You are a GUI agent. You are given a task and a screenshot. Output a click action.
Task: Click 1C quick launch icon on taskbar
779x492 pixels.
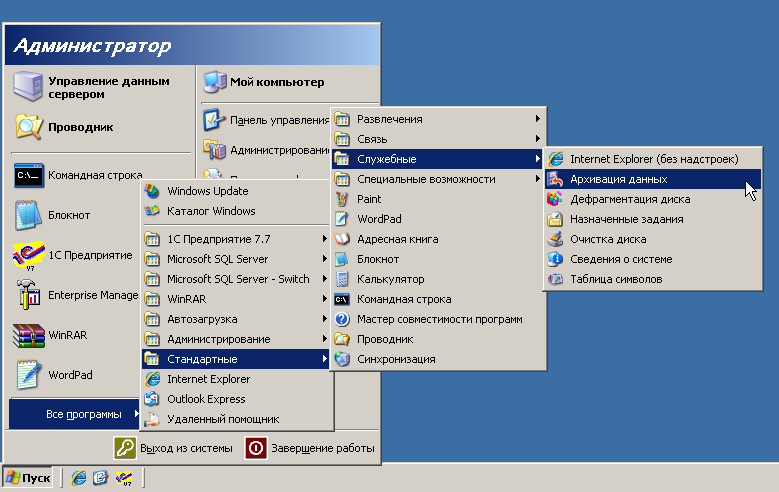(124, 478)
